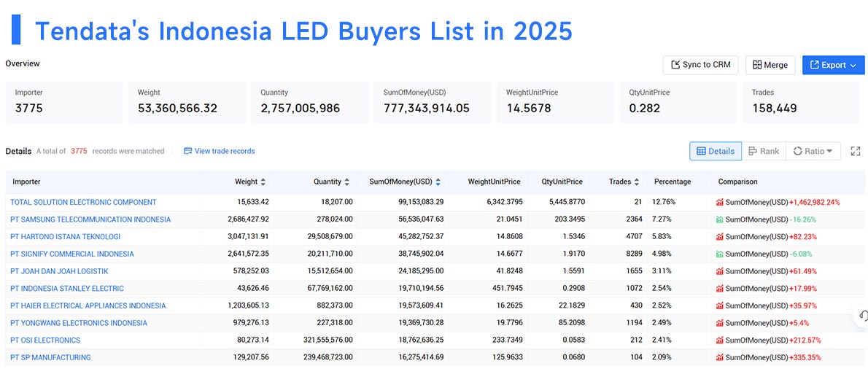This screenshot has width=868, height=374.
Task: Click the +335.35% comparison value
Action: click(805, 357)
